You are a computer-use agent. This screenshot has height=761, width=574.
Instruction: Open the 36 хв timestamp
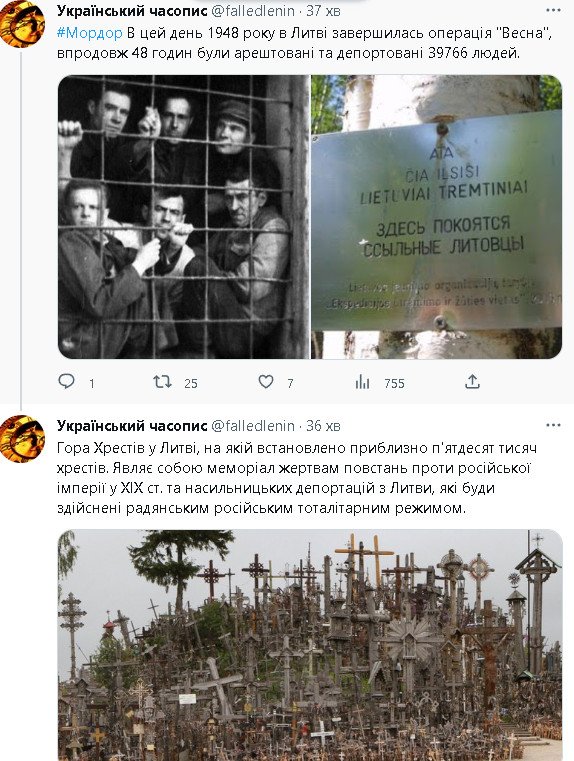click(x=323, y=426)
